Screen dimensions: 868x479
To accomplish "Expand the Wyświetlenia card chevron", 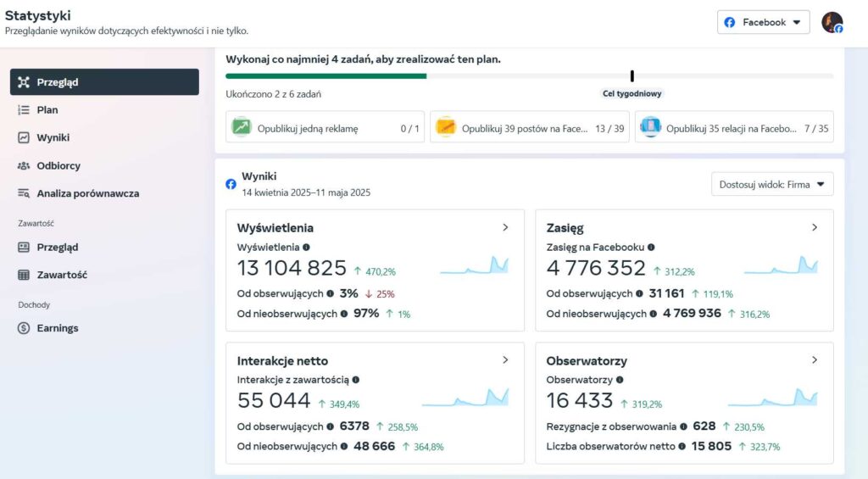I will [505, 227].
